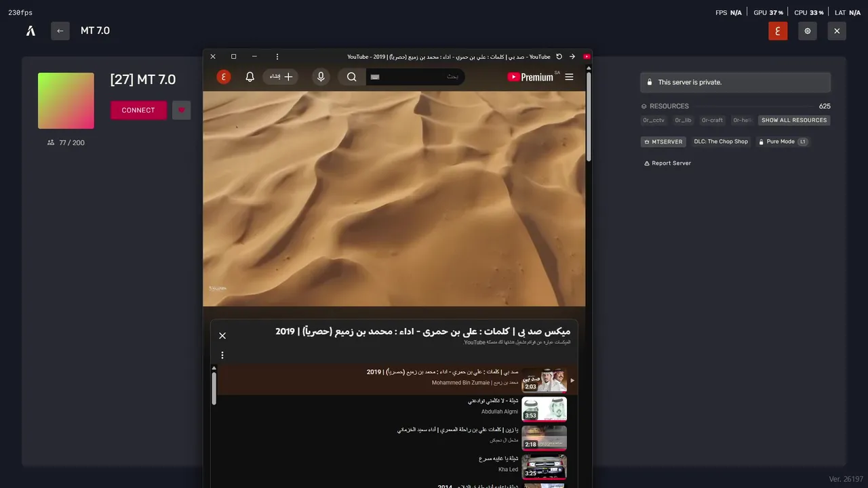
Task: Connect to the MT 7.0 server
Action: click(x=138, y=110)
